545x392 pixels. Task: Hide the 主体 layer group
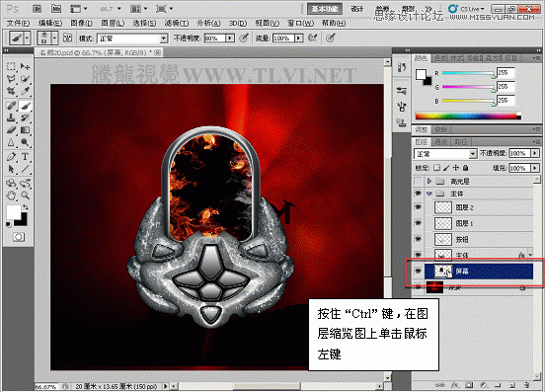point(419,194)
